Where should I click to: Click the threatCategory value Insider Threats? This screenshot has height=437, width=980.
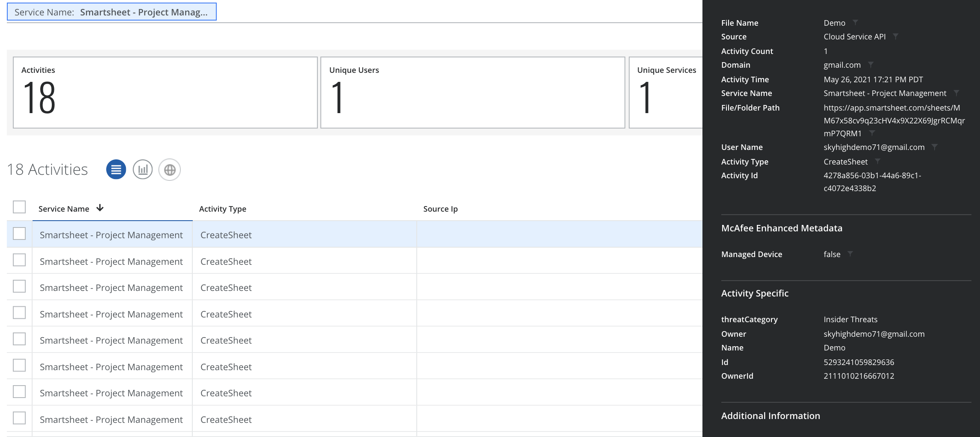850,319
